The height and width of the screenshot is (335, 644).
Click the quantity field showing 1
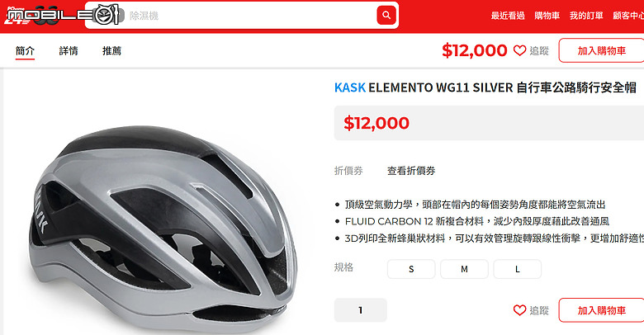coord(360,310)
